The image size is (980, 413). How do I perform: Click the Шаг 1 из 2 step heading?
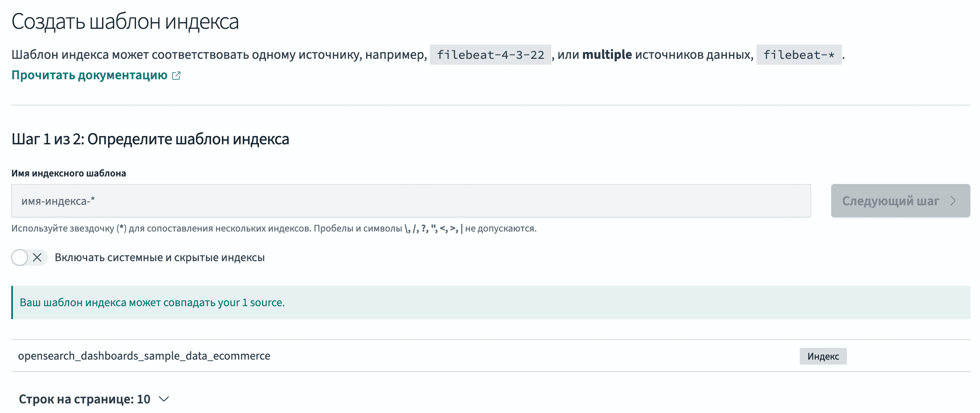tap(150, 139)
